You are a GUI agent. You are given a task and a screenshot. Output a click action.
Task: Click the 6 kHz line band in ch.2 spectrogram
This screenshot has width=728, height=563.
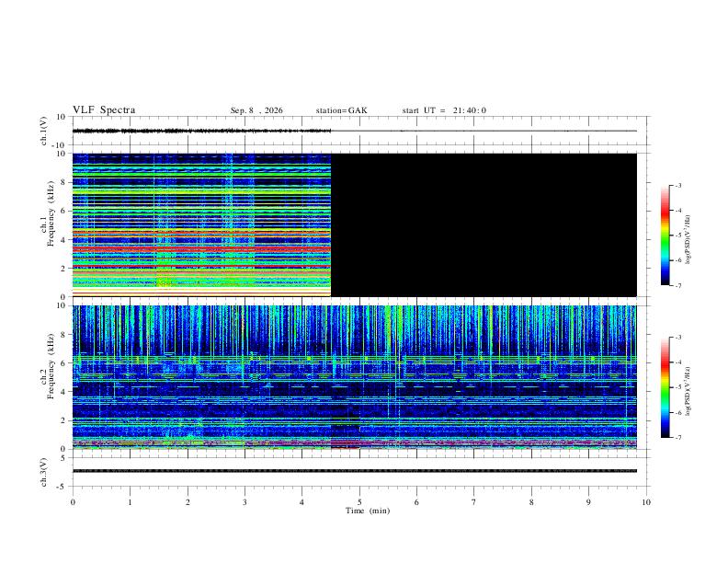(355, 359)
